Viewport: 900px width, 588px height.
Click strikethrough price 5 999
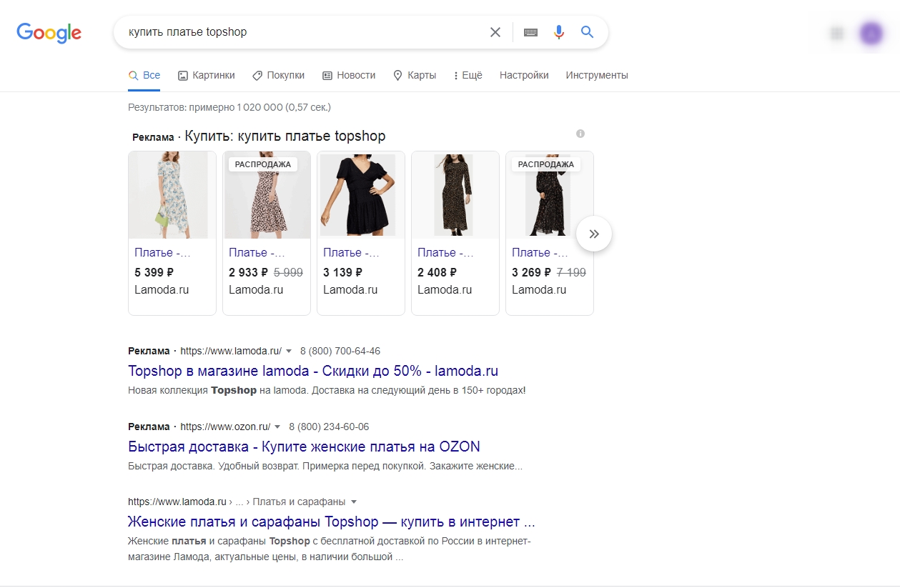[x=288, y=272]
